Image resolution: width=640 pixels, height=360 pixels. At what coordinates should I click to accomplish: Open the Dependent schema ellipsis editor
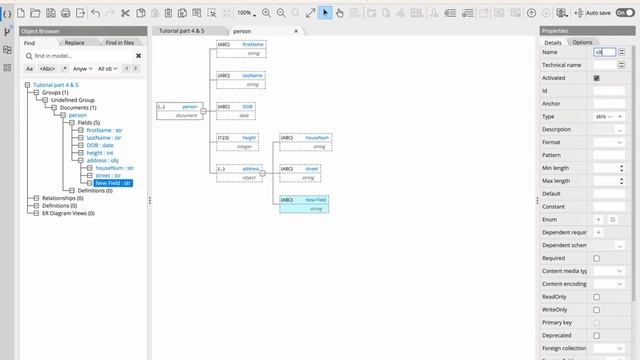click(620, 246)
